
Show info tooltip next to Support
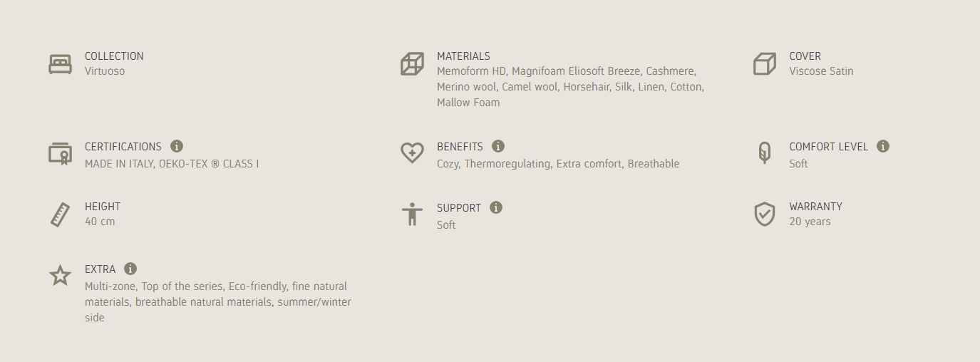click(x=496, y=207)
